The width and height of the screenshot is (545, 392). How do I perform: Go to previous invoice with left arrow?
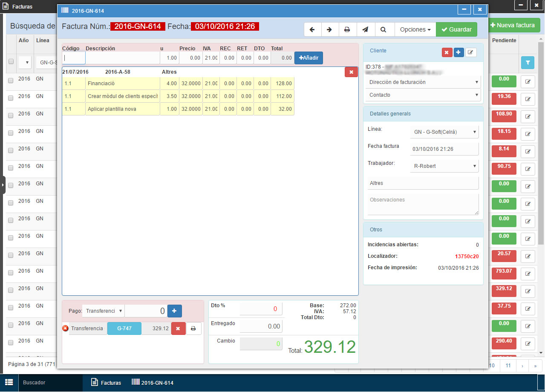point(312,29)
